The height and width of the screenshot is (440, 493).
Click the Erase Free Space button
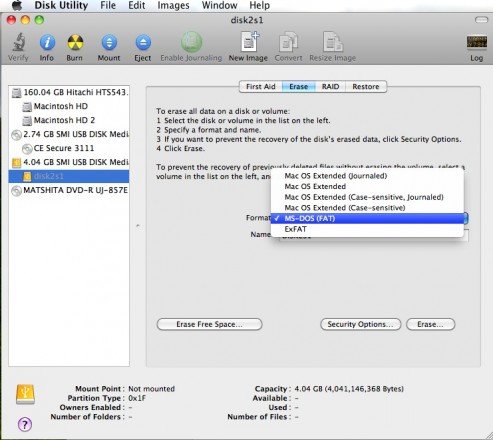click(209, 324)
